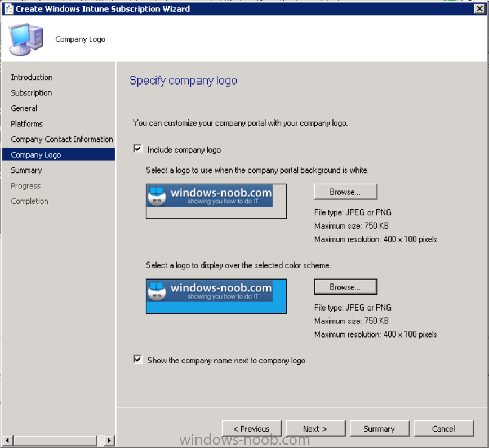Click the second Maximum resolution: 400 x 100 text
Viewport: 489px width, 448px height.
click(x=375, y=334)
